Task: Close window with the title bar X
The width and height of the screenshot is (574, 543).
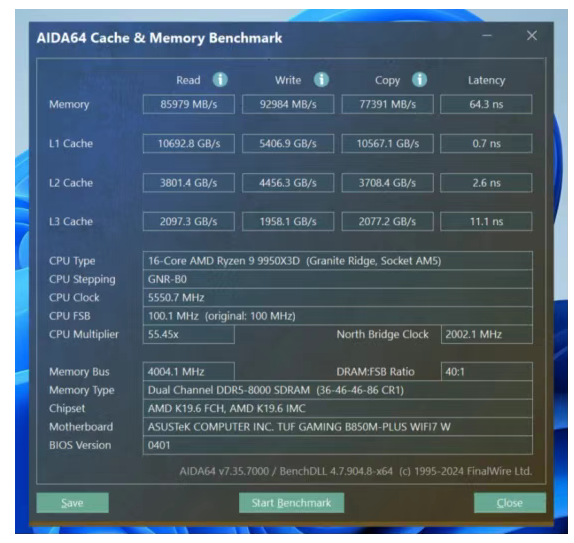Action: coord(532,36)
